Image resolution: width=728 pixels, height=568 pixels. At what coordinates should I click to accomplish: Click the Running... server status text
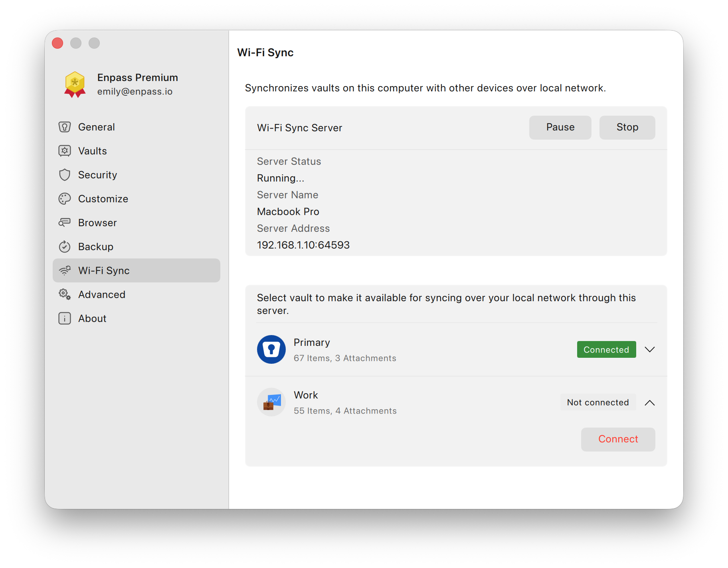point(281,178)
